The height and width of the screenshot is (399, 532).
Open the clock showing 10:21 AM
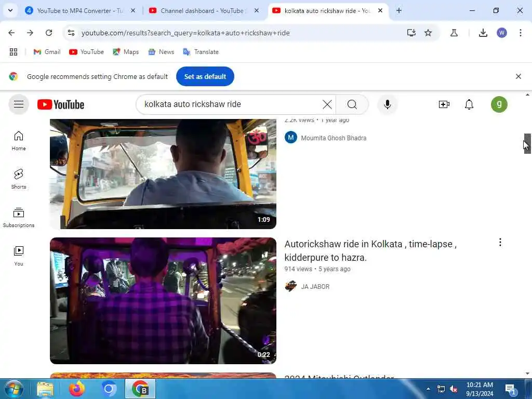[480, 389]
